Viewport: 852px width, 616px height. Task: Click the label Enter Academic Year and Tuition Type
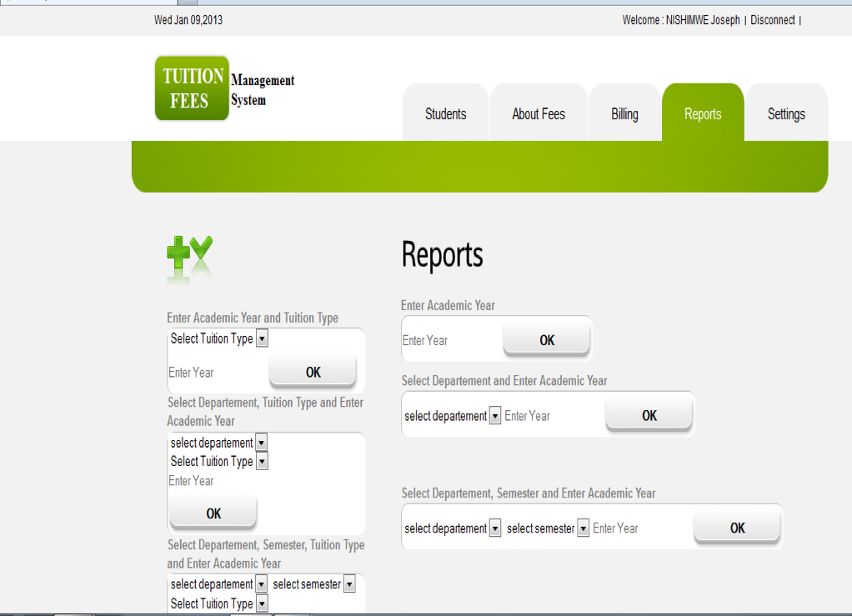point(253,318)
